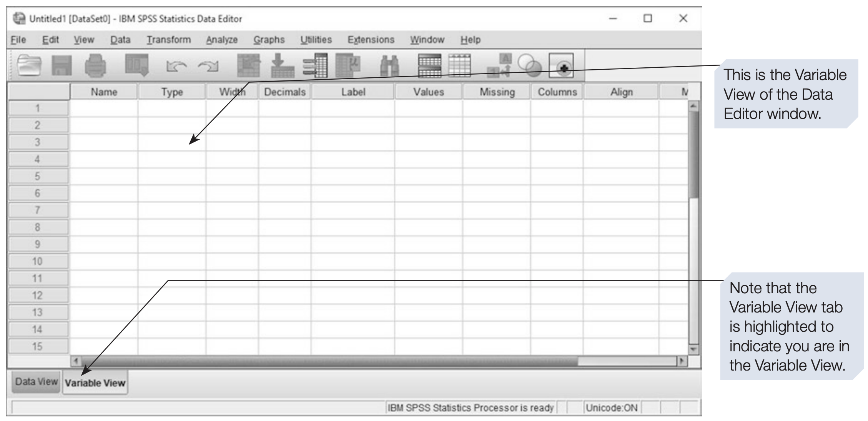Open the Transform menu
The image size is (868, 421).
[x=168, y=40]
